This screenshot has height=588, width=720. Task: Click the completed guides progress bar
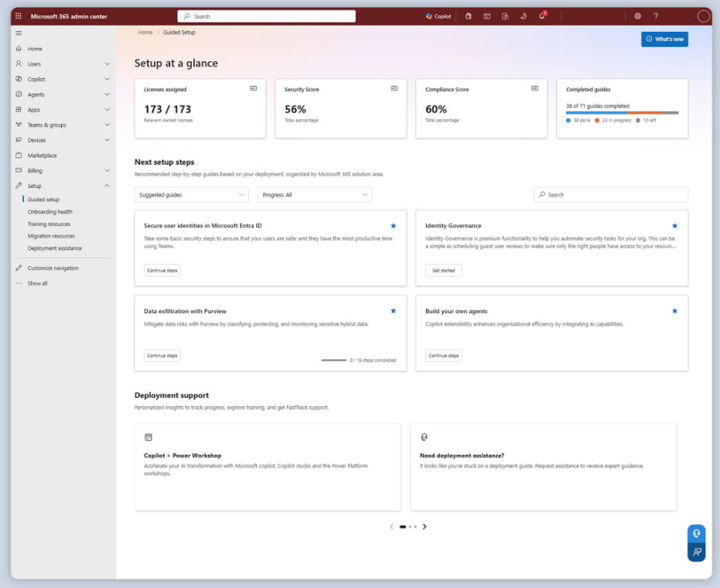point(623,112)
